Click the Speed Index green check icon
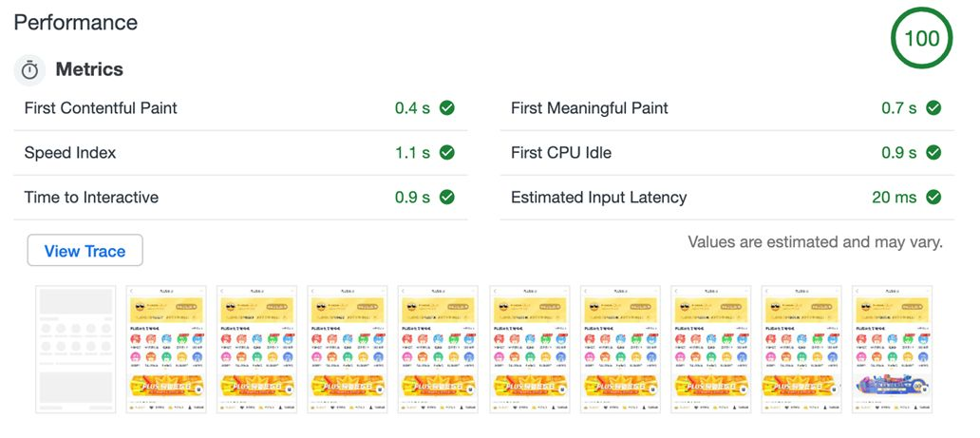Screen dimensions: 980x438 [x=446, y=153]
